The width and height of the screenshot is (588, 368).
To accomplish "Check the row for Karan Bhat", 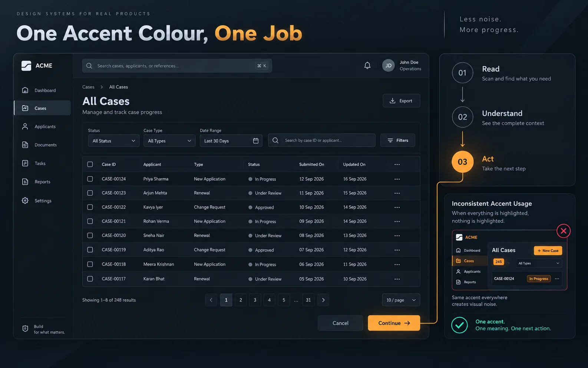I will 90,279.
